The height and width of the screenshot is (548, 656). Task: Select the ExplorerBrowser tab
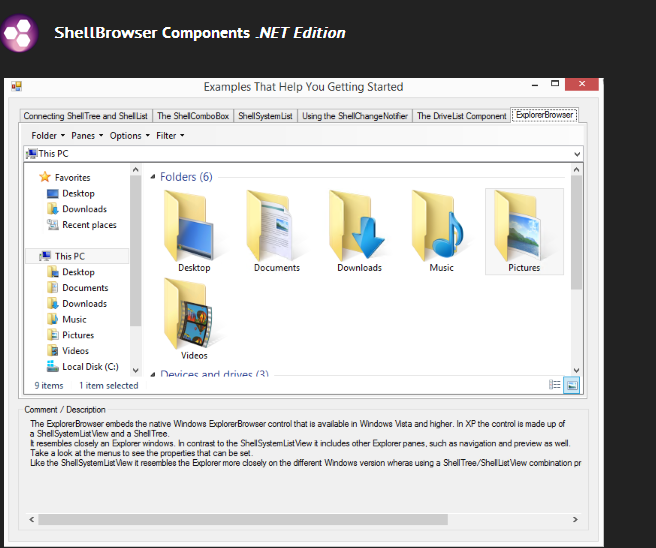[544, 115]
